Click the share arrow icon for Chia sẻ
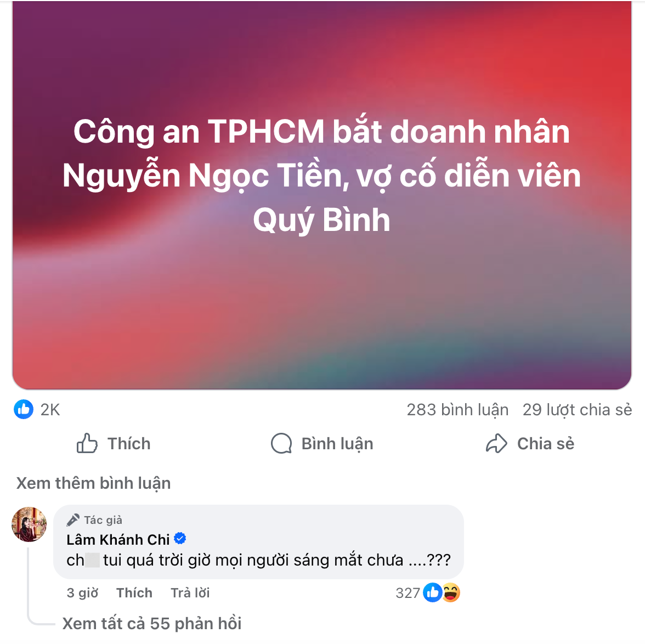This screenshot has height=644, width=645. 496,444
